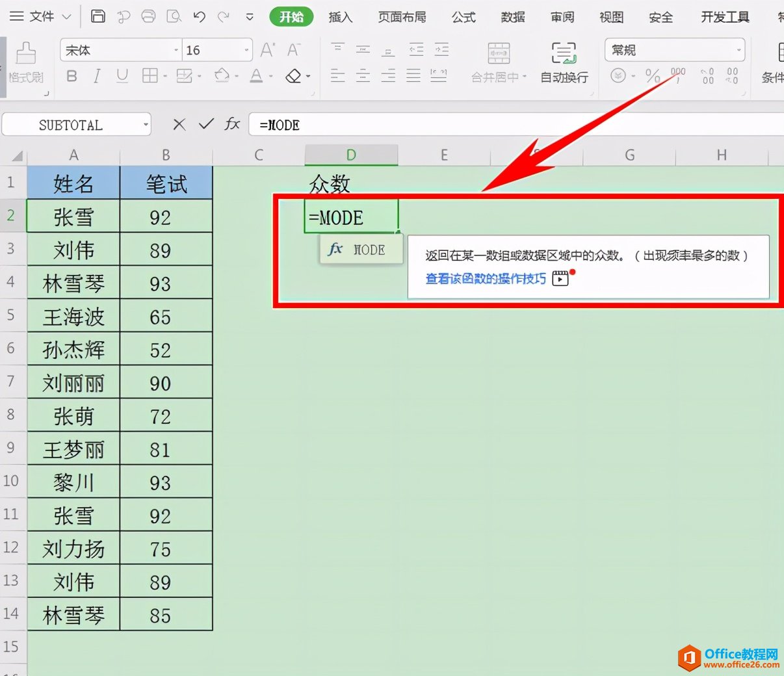Click the Clear (eraser) icon
This screenshot has width=784, height=676.
293,76
